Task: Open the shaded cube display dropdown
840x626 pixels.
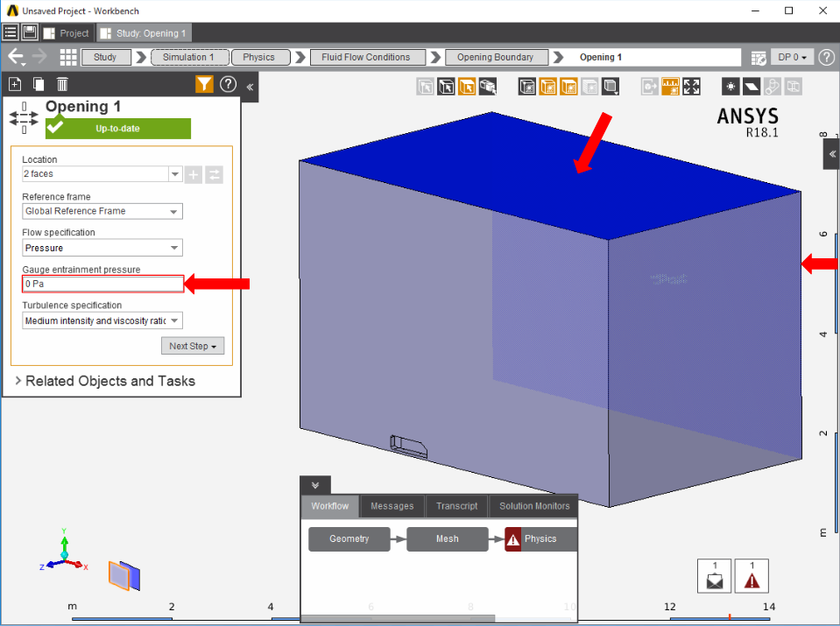Action: [x=611, y=86]
